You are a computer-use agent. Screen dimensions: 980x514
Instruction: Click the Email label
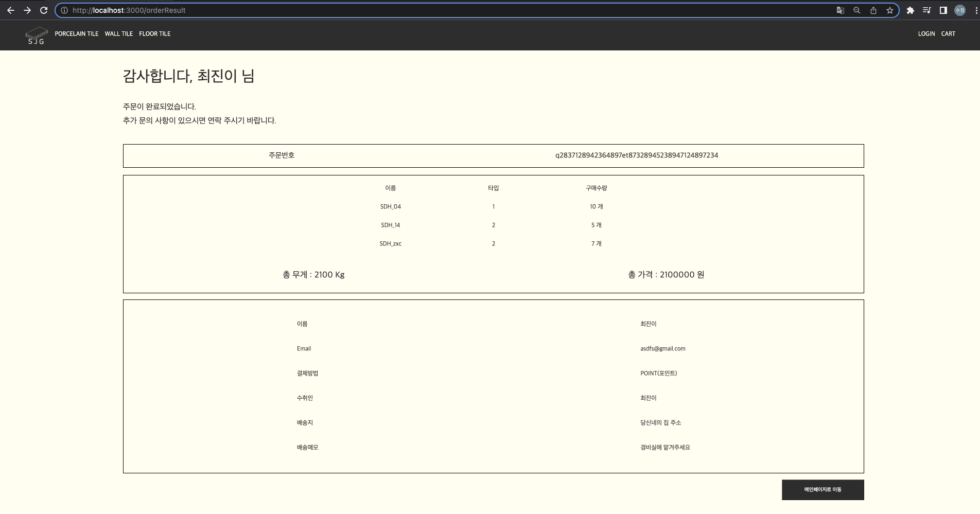click(304, 349)
